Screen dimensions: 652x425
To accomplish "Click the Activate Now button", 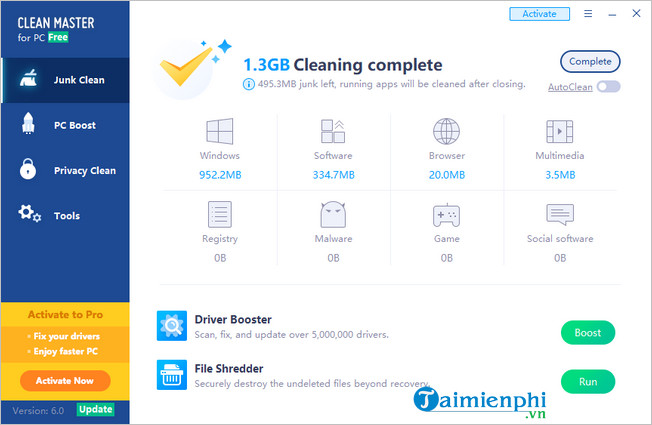I will point(65,381).
